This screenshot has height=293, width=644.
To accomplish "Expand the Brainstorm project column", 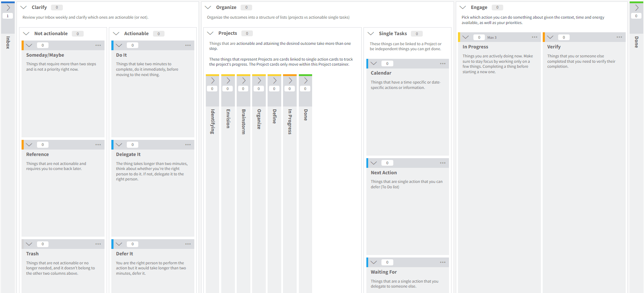I will coord(244,81).
